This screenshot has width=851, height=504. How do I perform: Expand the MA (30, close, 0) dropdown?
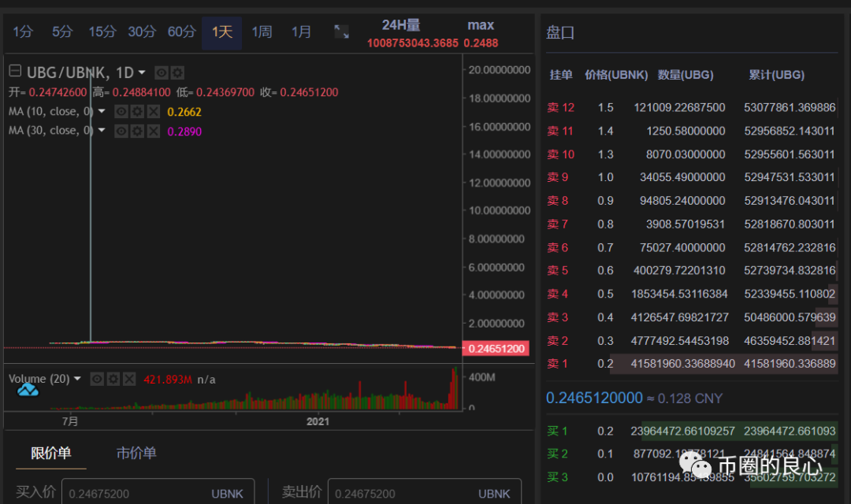pyautogui.click(x=101, y=131)
